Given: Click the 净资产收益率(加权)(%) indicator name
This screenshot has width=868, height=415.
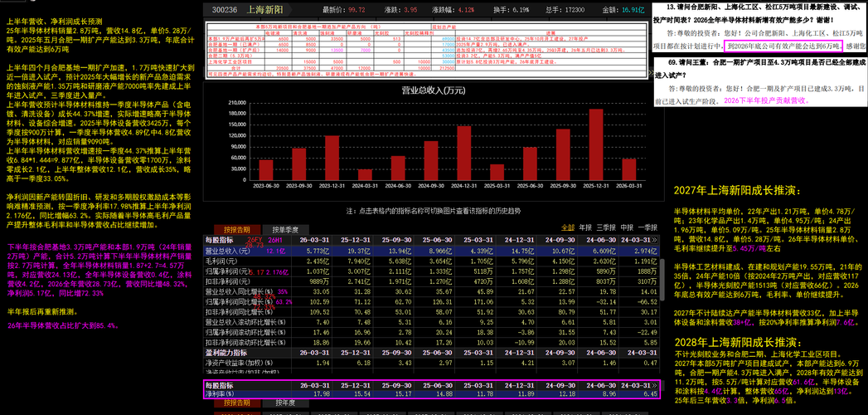Looking at the screenshot, I should coord(237,363).
